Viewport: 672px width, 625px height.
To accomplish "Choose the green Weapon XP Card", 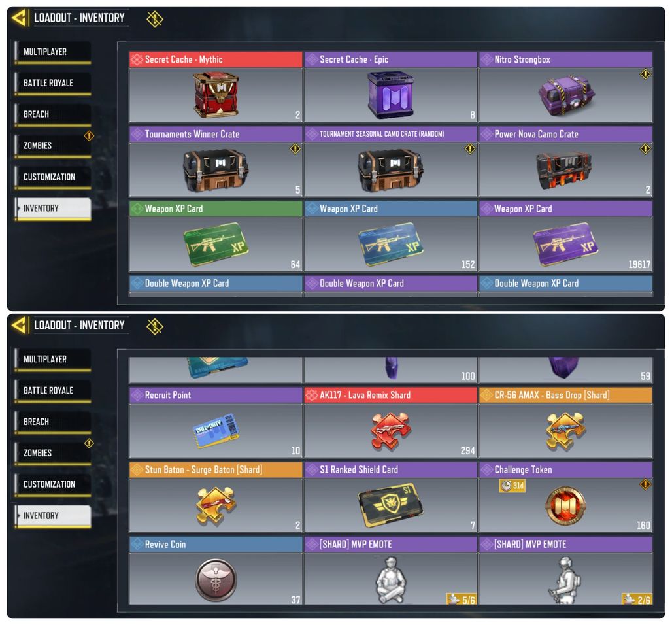I will (x=216, y=244).
